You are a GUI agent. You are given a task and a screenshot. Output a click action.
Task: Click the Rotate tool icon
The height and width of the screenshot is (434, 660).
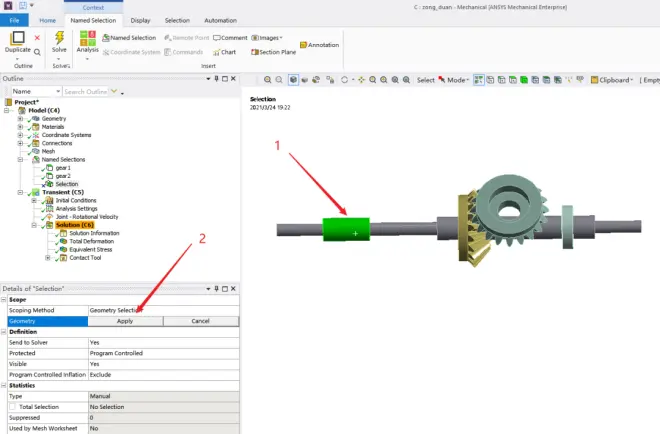[x=344, y=80]
